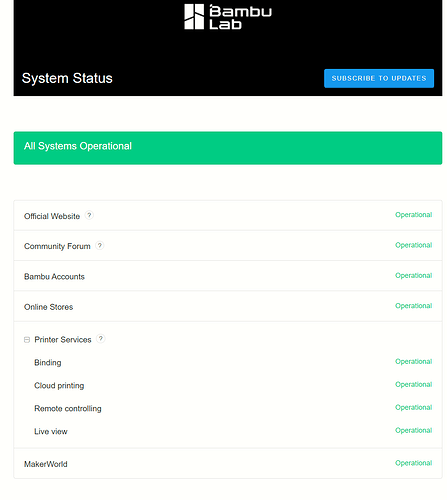The height and width of the screenshot is (500, 447).
Task: Click the Printer Services group label
Action: pyautogui.click(x=63, y=340)
